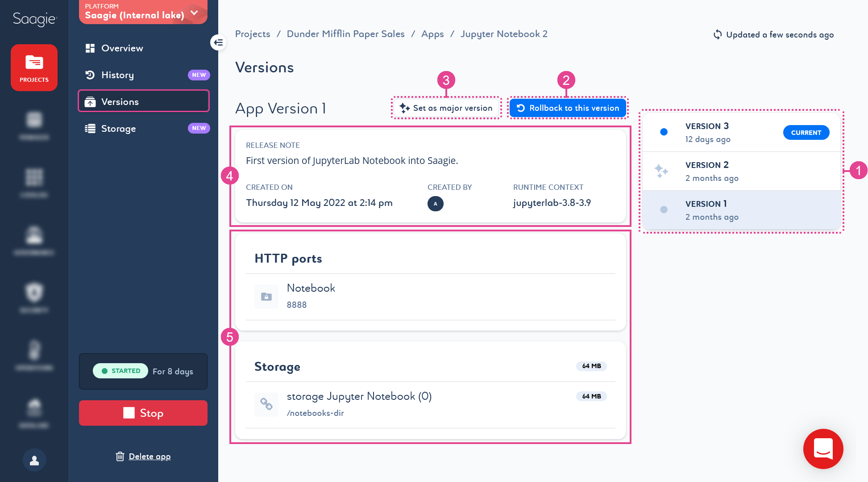The image size is (868, 482).
Task: Select Version 3 in the versions list
Action: click(741, 132)
